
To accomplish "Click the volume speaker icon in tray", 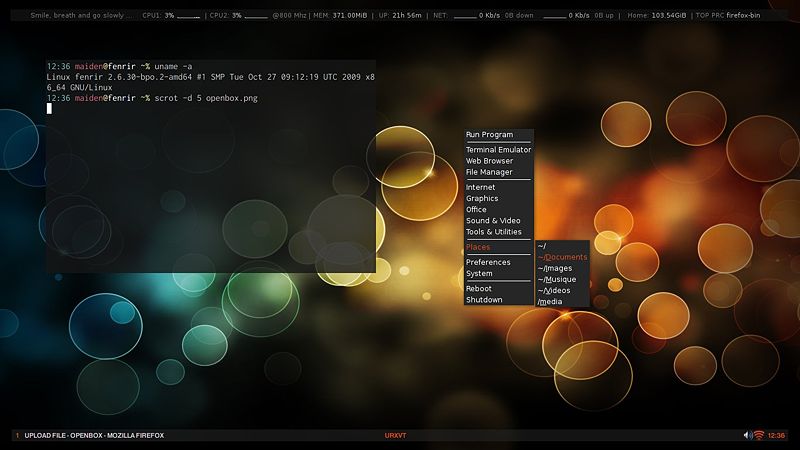I will [748, 435].
